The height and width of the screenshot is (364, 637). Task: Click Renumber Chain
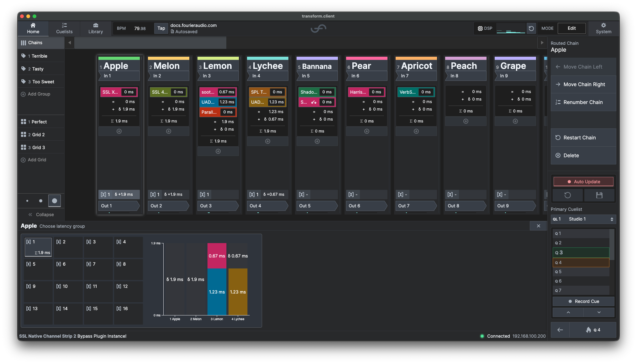pyautogui.click(x=583, y=102)
